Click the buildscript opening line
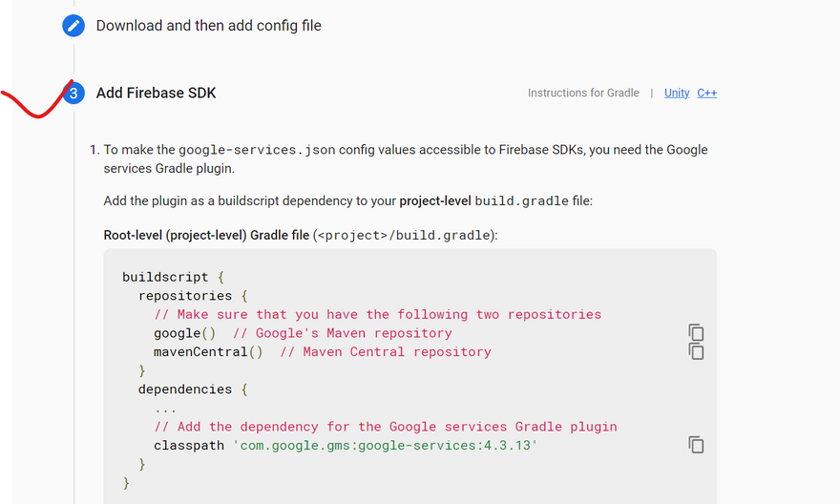 (x=173, y=277)
